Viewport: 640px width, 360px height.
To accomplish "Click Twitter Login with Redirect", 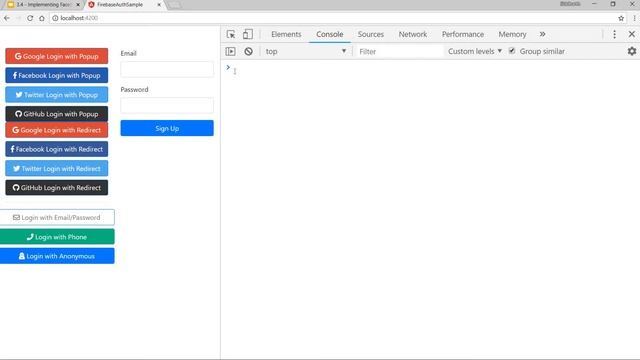I will (57, 168).
